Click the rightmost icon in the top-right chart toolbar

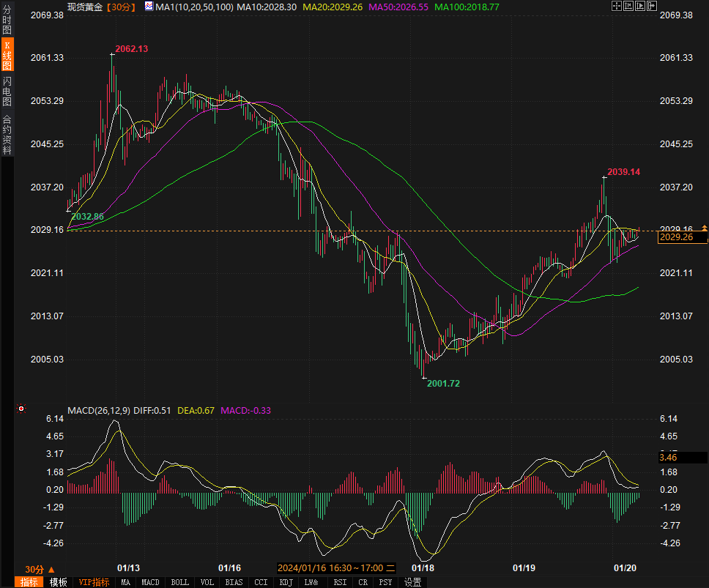point(653,7)
